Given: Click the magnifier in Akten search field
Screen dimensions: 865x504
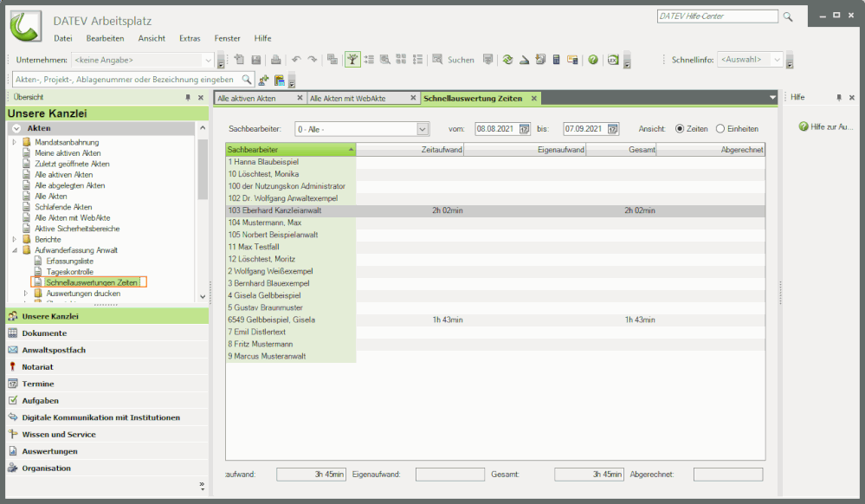Looking at the screenshot, I should point(247,80).
